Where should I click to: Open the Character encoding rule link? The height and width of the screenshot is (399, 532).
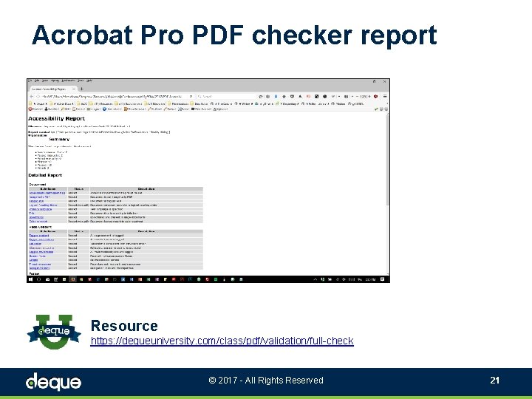pyautogui.click(x=41, y=248)
